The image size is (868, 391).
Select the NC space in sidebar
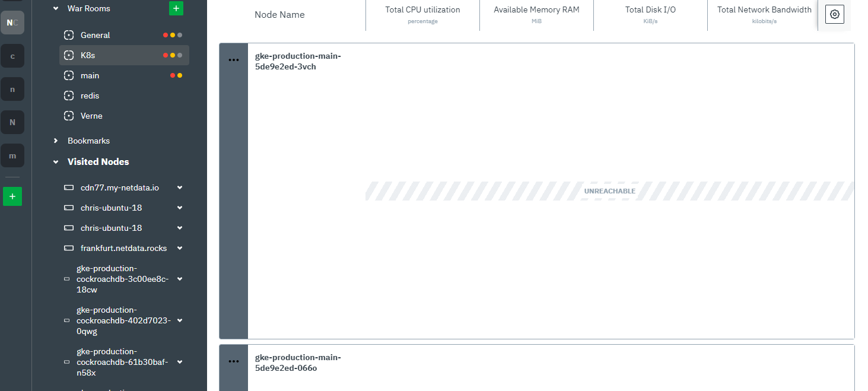pyautogui.click(x=12, y=23)
